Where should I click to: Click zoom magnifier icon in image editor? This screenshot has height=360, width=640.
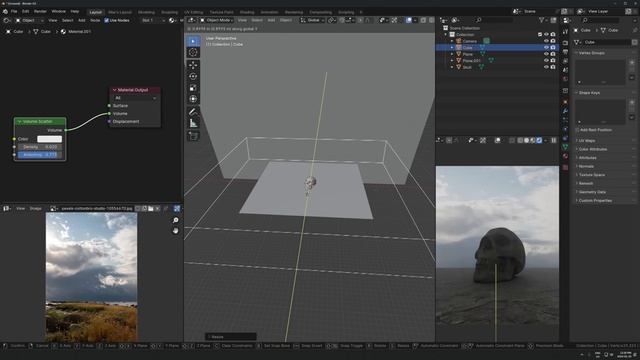(x=176, y=220)
